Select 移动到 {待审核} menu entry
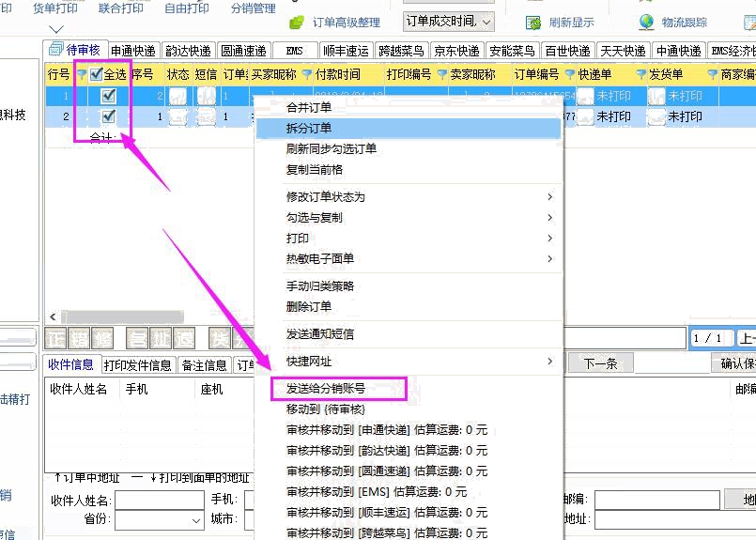Viewport: 756px width, 540px height. tap(409, 409)
